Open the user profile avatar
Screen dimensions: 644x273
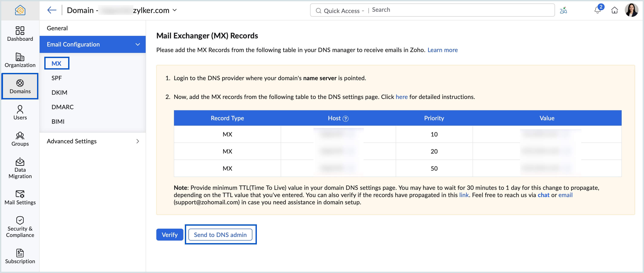(631, 10)
